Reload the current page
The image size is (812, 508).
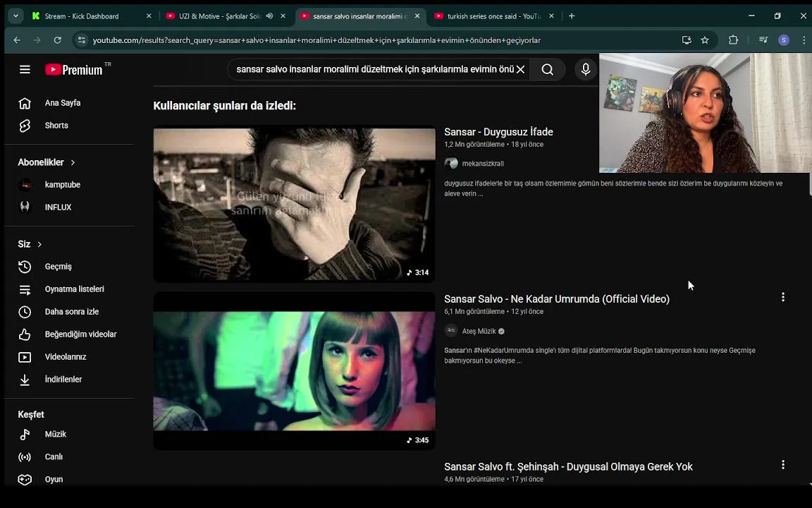58,40
